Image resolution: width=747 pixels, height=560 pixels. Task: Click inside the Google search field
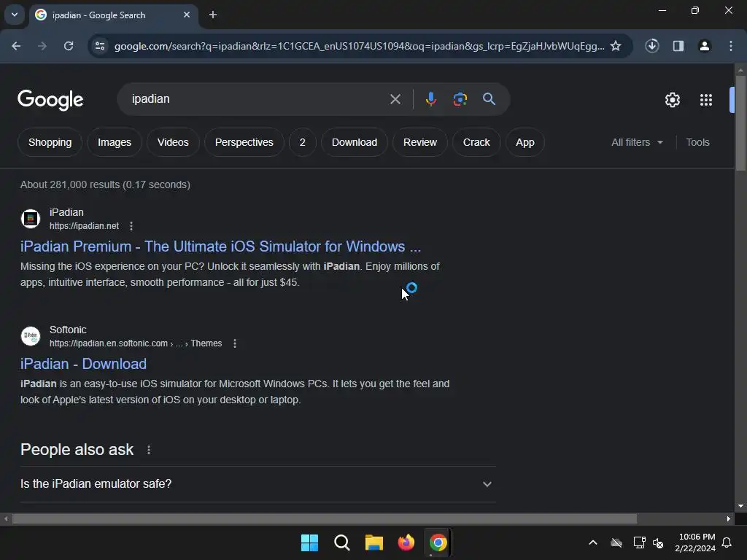(x=258, y=99)
